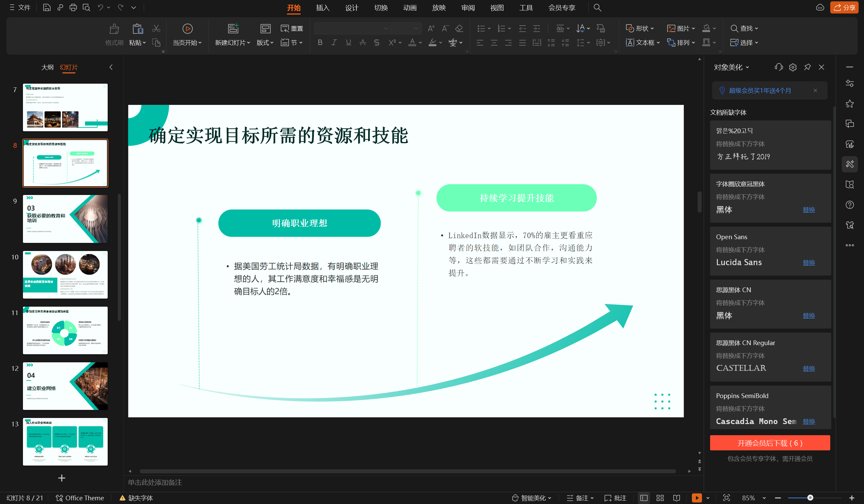Click the Undo arrow
Viewport: 864px width, 504px height.
pyautogui.click(x=101, y=7)
